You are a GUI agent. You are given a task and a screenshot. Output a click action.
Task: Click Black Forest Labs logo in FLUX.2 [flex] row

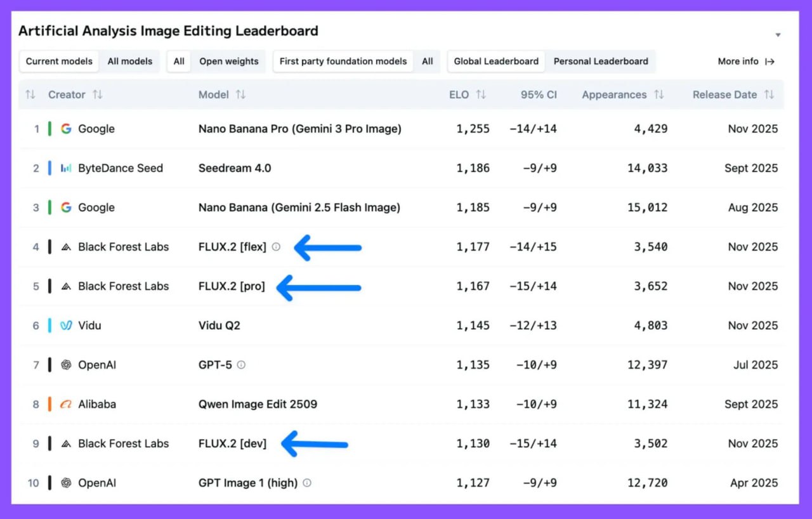pyautogui.click(x=66, y=247)
